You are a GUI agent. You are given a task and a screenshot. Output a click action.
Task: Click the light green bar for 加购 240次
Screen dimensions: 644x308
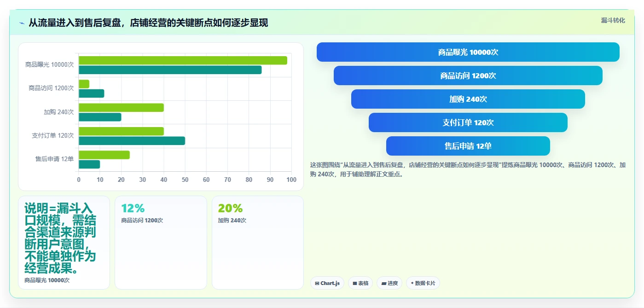tap(121, 108)
